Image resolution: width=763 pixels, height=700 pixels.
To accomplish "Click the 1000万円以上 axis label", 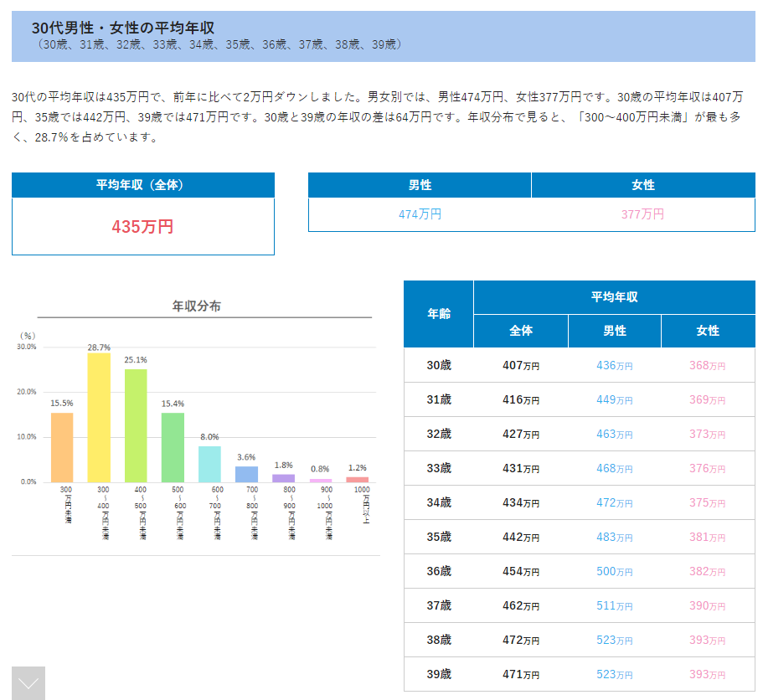I will (362, 504).
